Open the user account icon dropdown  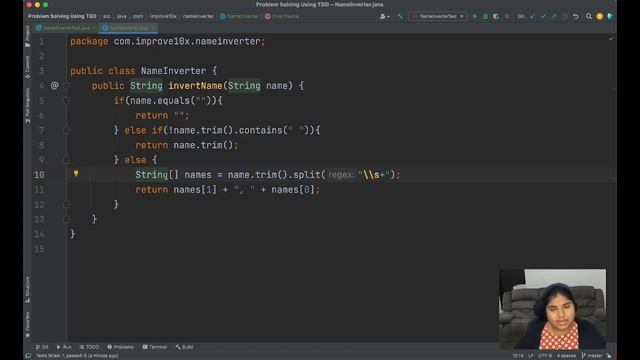click(x=384, y=16)
